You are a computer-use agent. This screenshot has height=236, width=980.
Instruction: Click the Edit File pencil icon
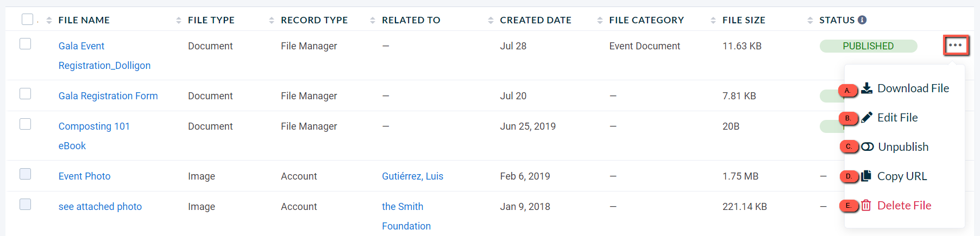pos(867,117)
